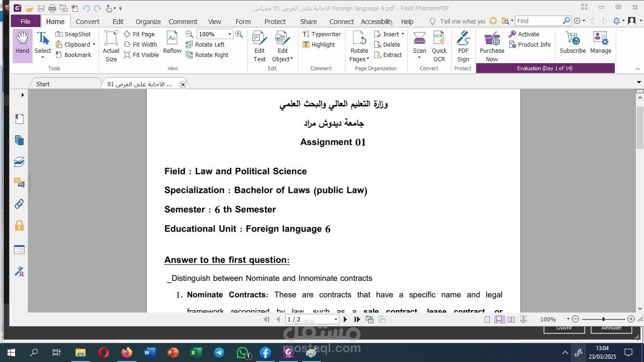Viewport: 644px width, 362px height.
Task: Open the zoom percentage dropdown in ribbon
Action: click(x=230, y=34)
